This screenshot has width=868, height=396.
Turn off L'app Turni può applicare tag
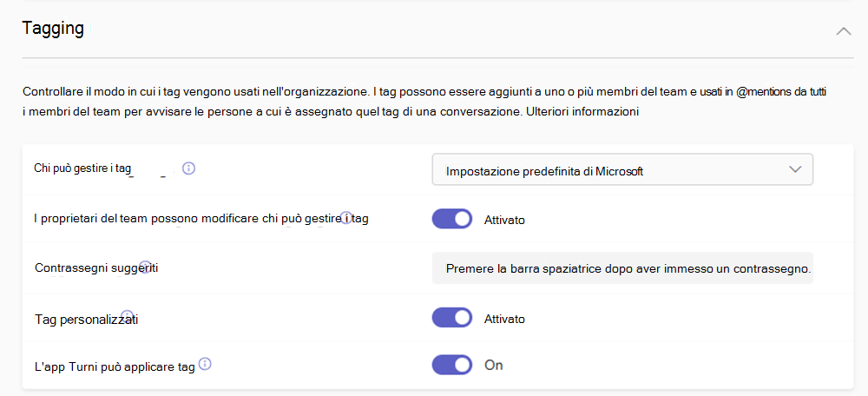451,365
